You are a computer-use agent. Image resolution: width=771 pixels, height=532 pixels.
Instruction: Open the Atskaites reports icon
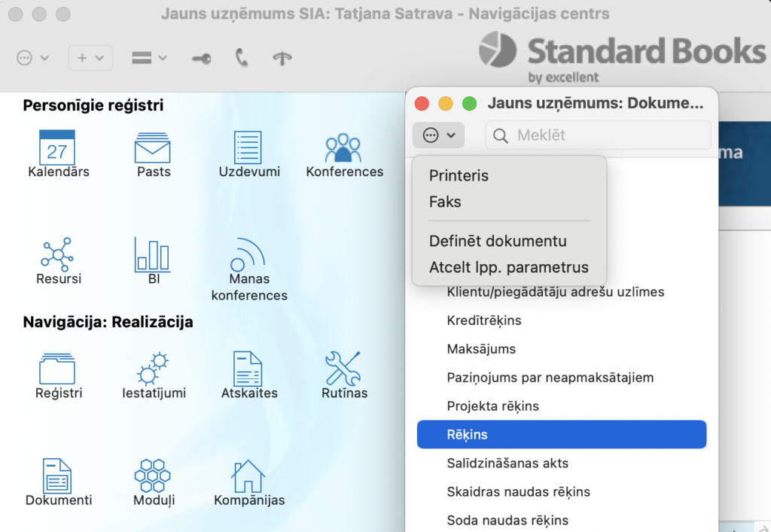[248, 369]
